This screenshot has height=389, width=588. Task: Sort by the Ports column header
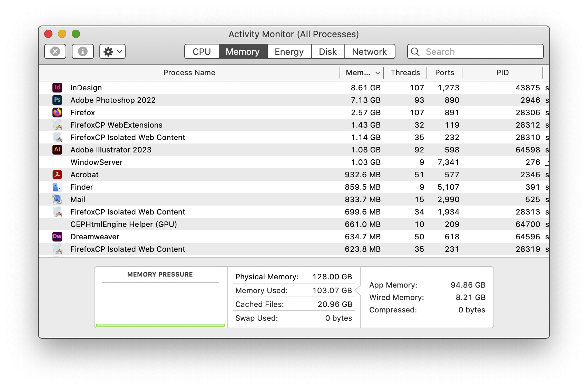click(x=444, y=73)
